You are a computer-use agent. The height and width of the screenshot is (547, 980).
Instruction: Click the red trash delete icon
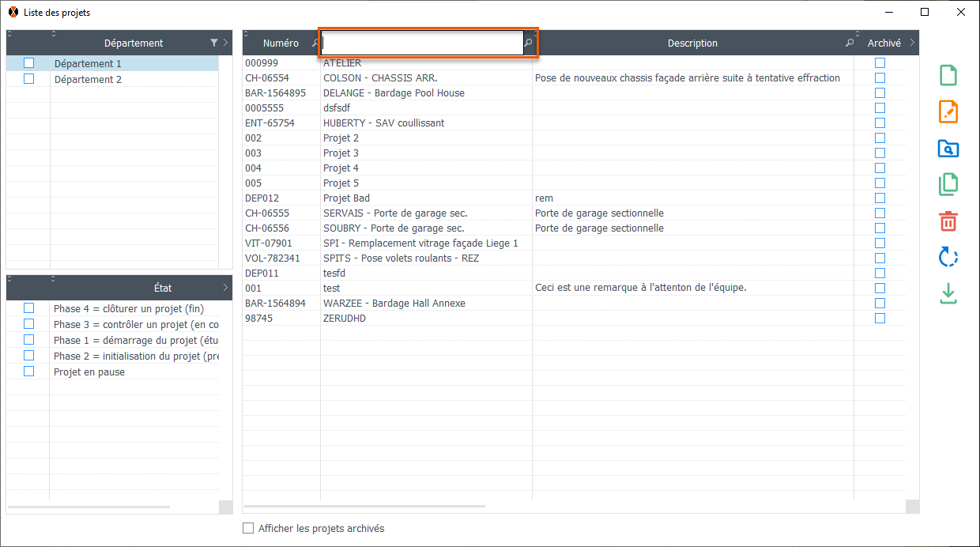pos(948,221)
